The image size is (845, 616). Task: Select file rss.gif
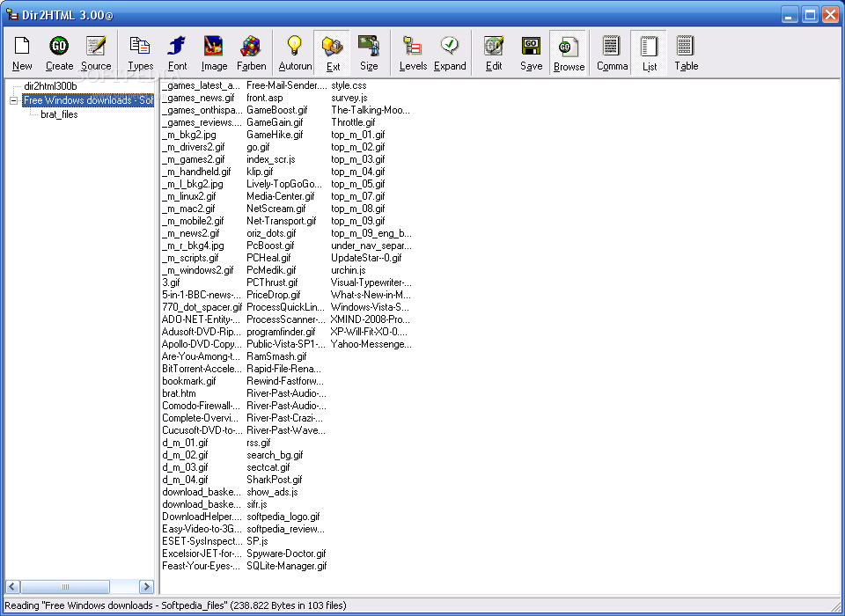point(259,443)
